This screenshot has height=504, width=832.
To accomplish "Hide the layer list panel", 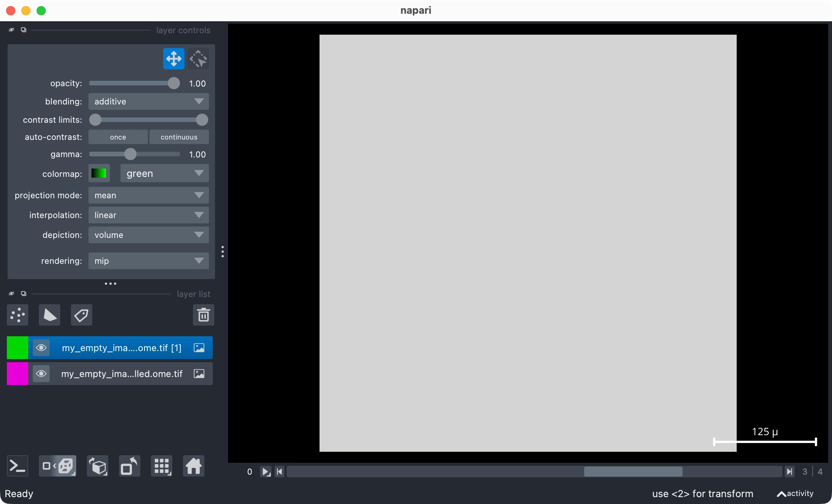I will (x=11, y=294).
